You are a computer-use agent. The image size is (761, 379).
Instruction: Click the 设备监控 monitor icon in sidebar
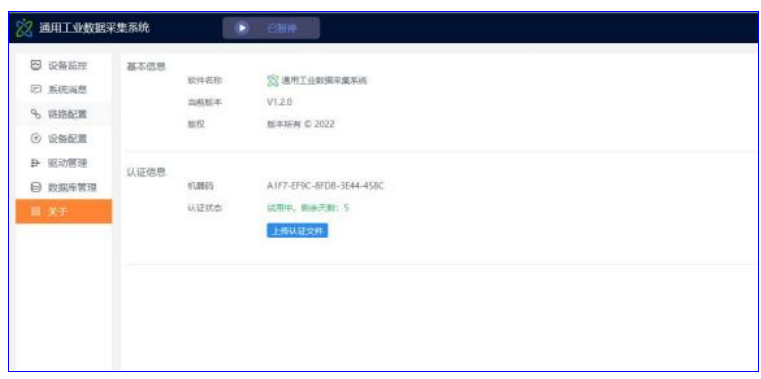point(36,65)
